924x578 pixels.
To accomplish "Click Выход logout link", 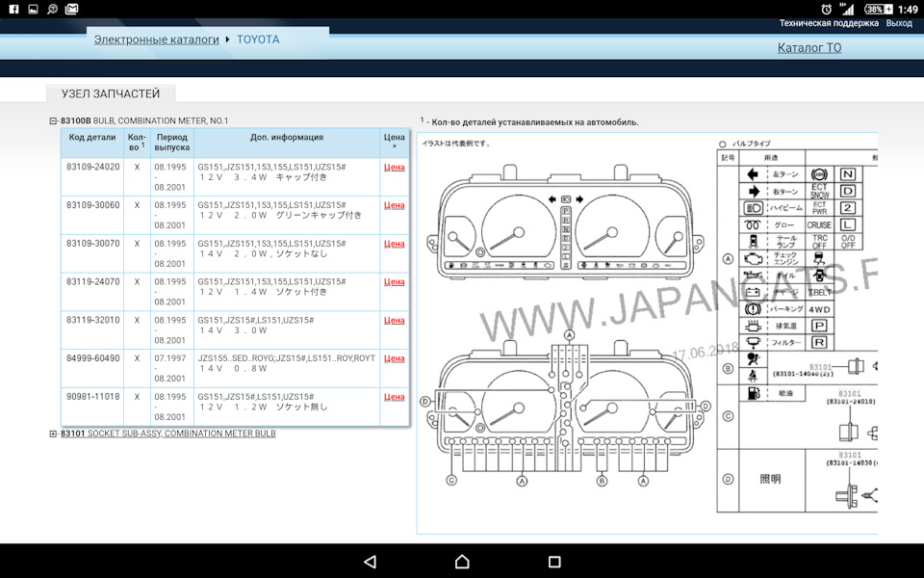I will point(899,23).
